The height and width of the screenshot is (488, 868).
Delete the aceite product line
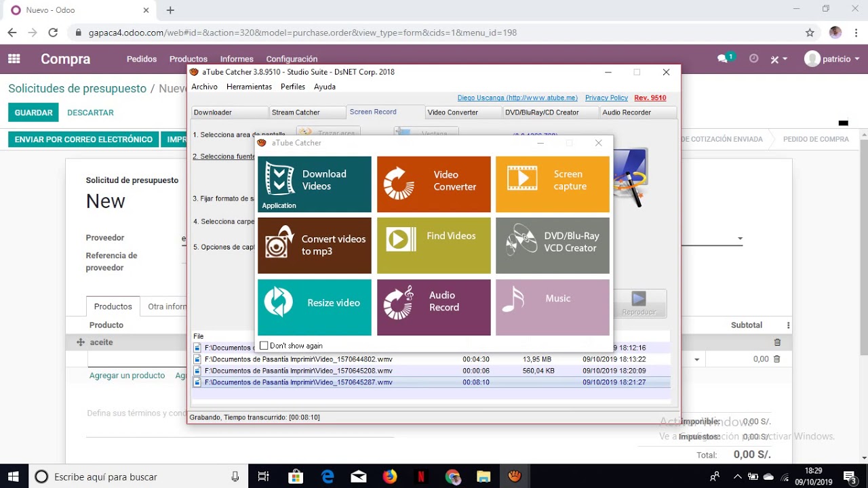tap(777, 342)
